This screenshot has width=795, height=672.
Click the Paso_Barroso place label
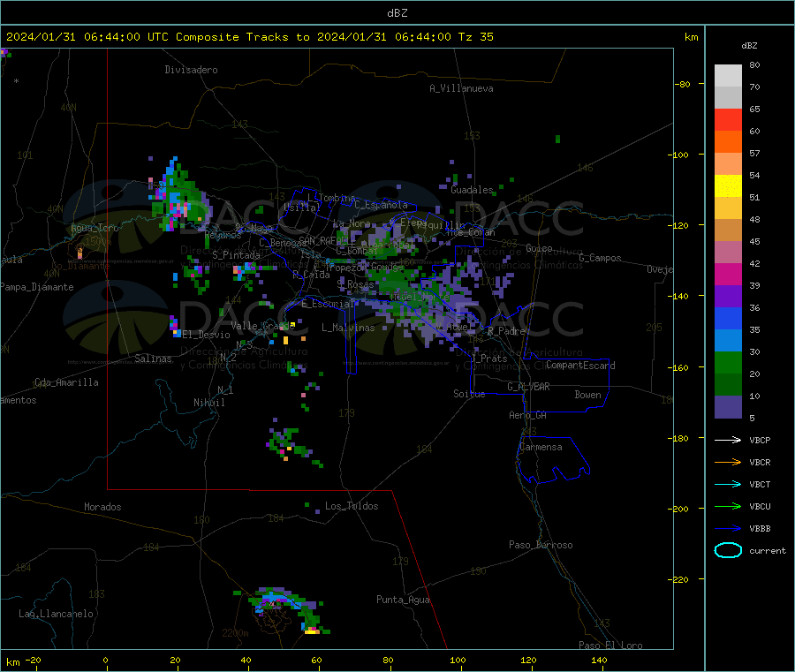(x=541, y=545)
